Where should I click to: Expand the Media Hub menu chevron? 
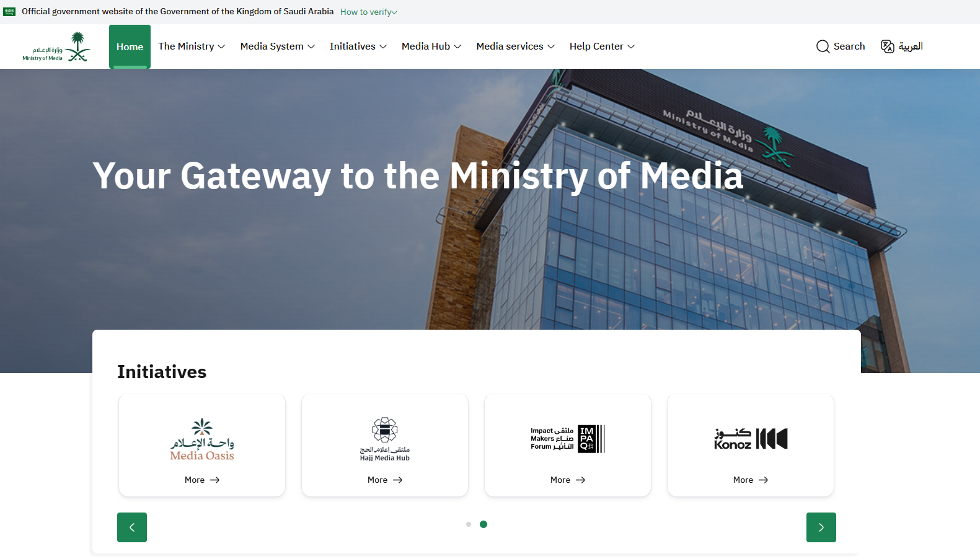pyautogui.click(x=457, y=46)
